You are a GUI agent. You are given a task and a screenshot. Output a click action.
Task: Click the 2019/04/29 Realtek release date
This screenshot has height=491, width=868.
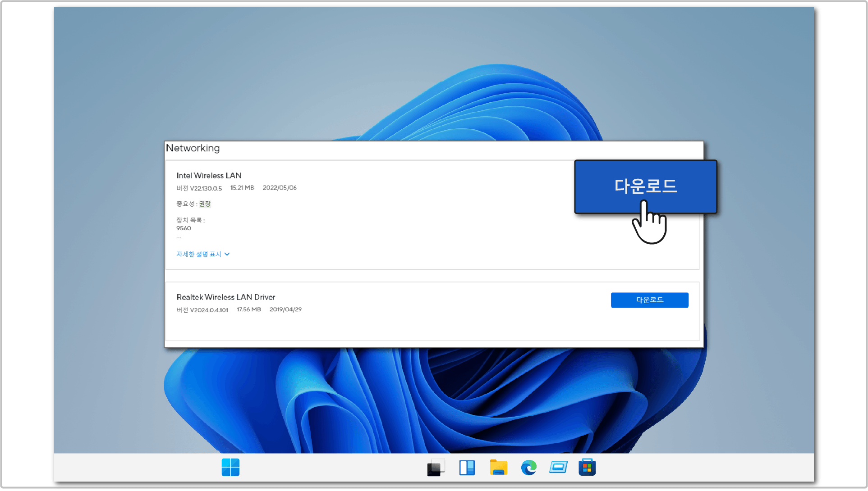coord(285,309)
